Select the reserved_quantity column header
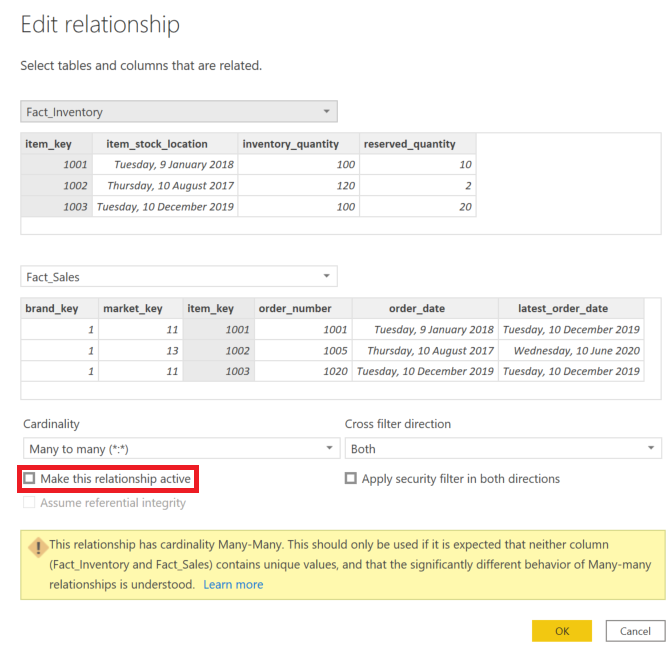 click(418, 144)
